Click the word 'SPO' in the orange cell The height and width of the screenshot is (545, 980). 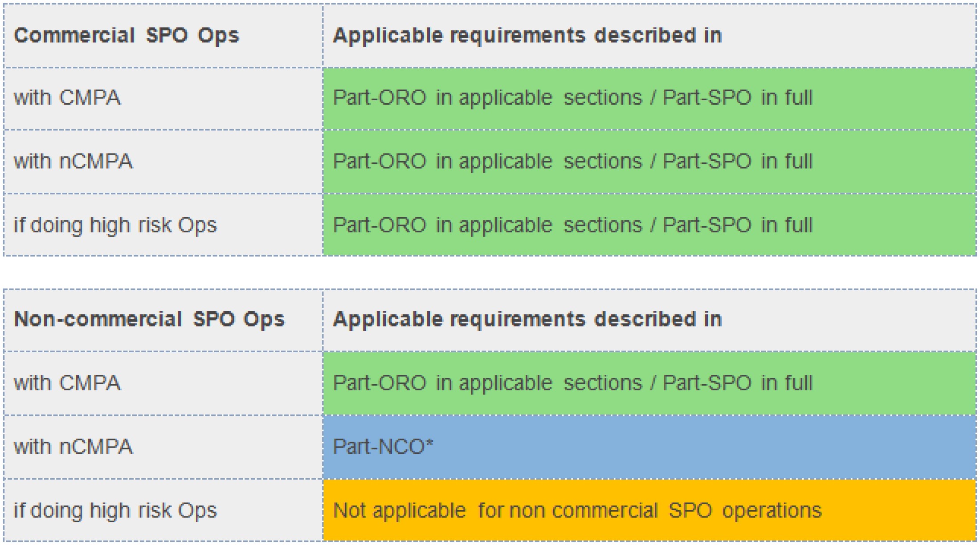click(690, 510)
